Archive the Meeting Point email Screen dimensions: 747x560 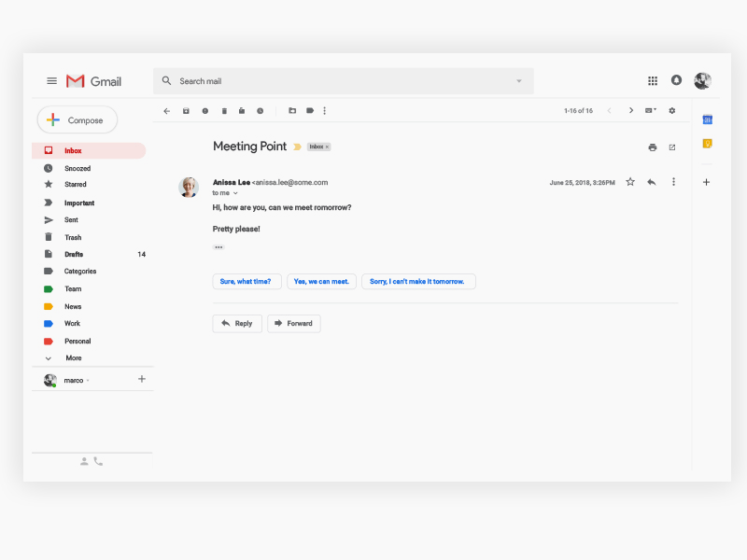(x=187, y=110)
